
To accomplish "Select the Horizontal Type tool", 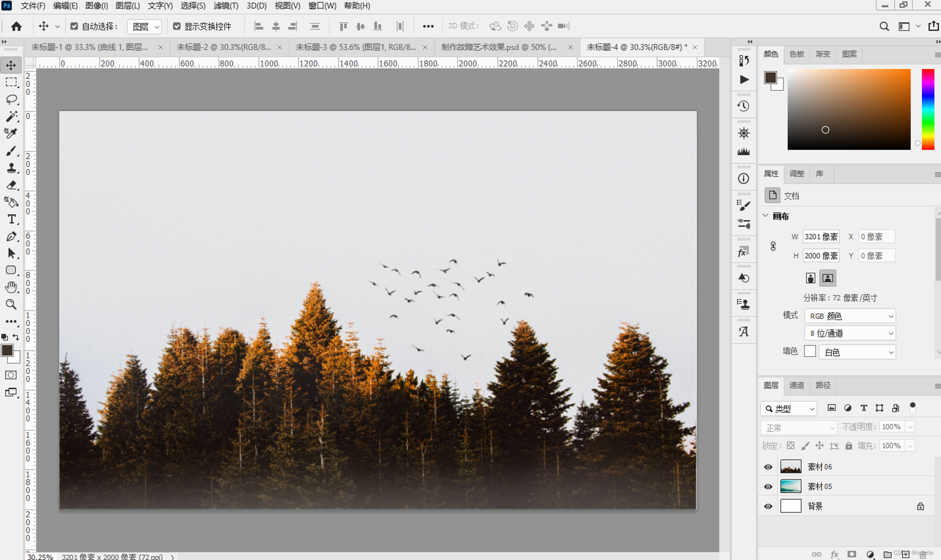I will pos(11,219).
